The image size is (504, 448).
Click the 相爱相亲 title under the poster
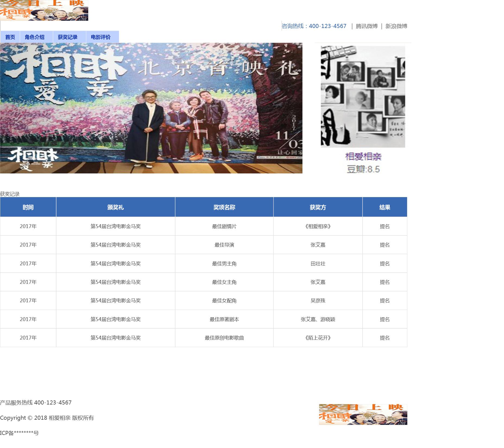click(363, 157)
